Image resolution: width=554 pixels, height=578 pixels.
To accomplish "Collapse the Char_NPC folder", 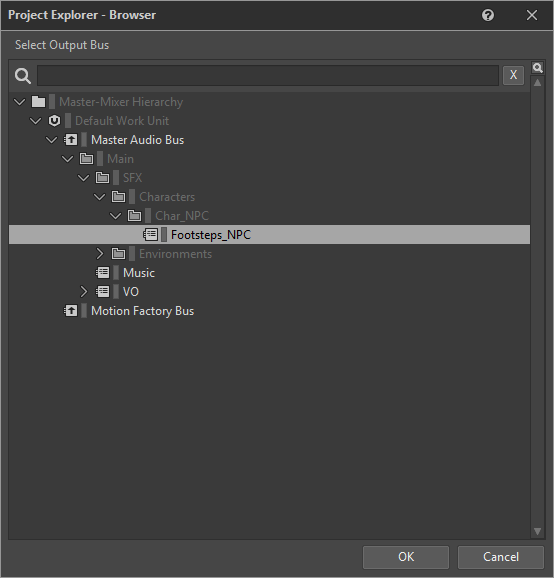I will tap(115, 216).
